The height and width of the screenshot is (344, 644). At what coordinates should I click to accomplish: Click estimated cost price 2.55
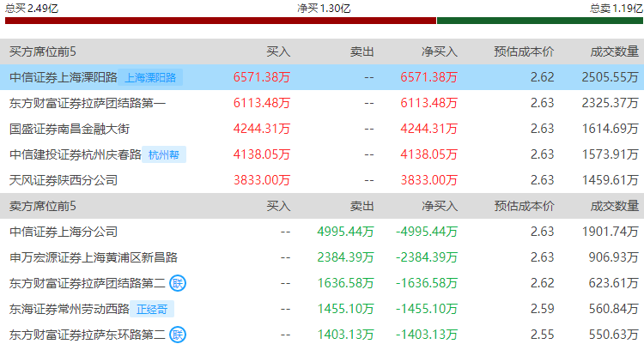(x=543, y=335)
